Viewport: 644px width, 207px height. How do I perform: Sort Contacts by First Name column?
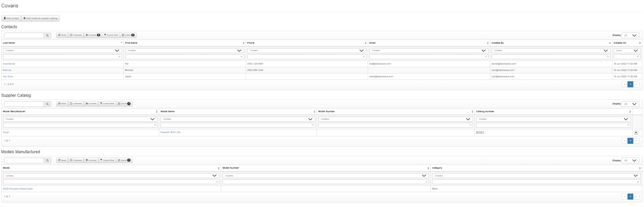click(184, 43)
